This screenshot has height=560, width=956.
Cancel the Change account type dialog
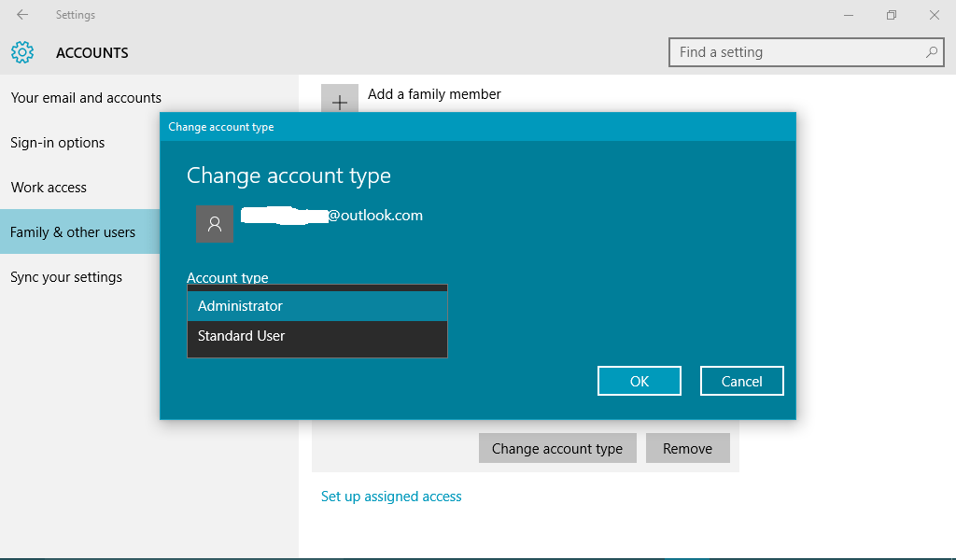[x=741, y=381]
